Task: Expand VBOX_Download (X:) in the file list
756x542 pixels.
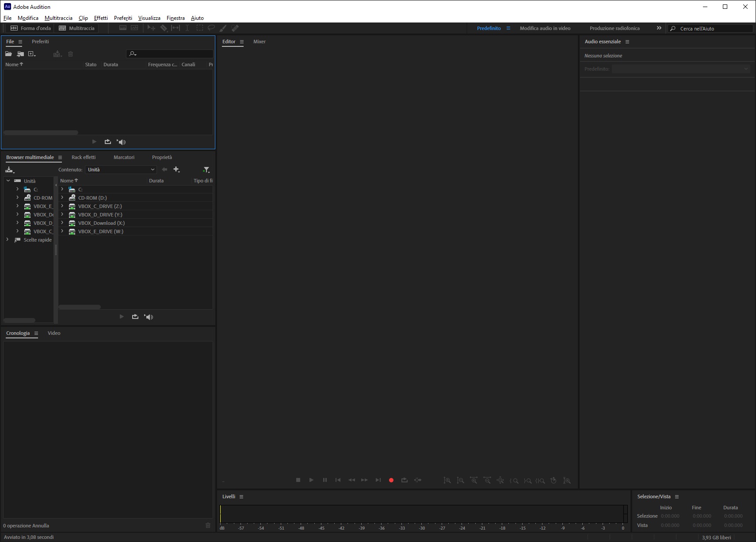Action: pos(62,223)
